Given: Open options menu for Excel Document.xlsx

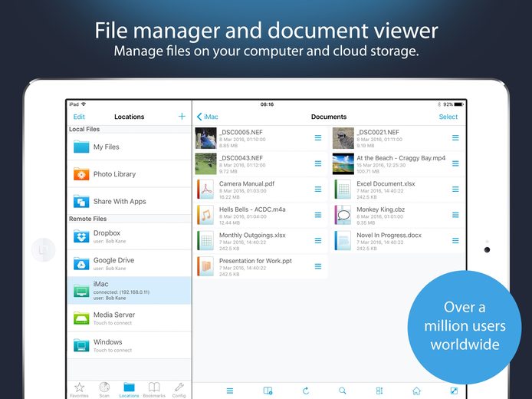Looking at the screenshot, I should [x=455, y=190].
